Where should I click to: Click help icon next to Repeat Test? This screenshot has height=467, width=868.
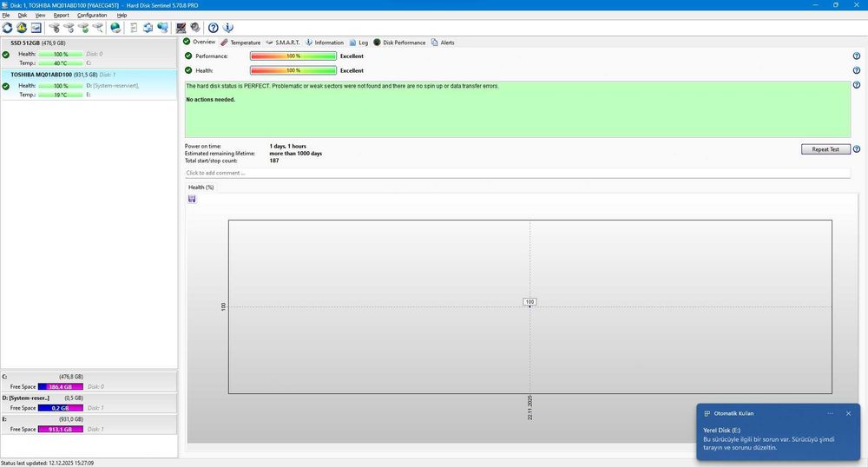(x=857, y=149)
